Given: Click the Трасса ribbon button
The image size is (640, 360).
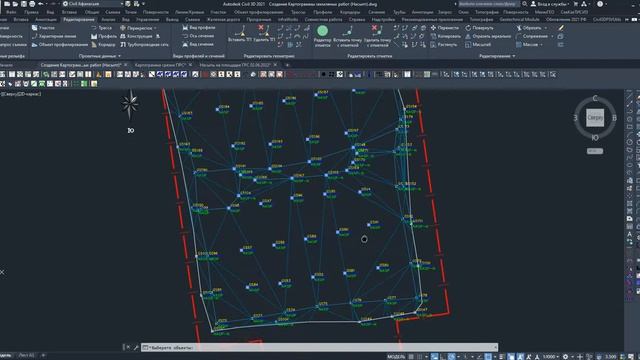Looking at the screenshot, I should pyautogui.click(x=101, y=28).
